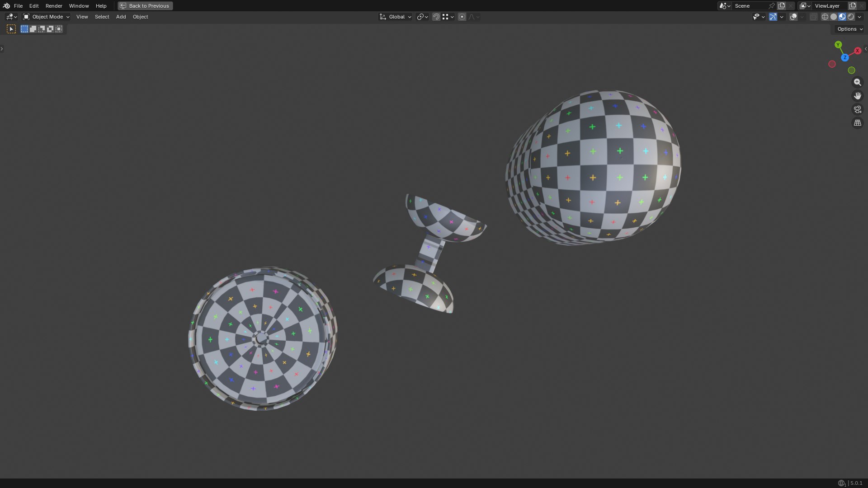Toggle proportional editing

click(462, 17)
